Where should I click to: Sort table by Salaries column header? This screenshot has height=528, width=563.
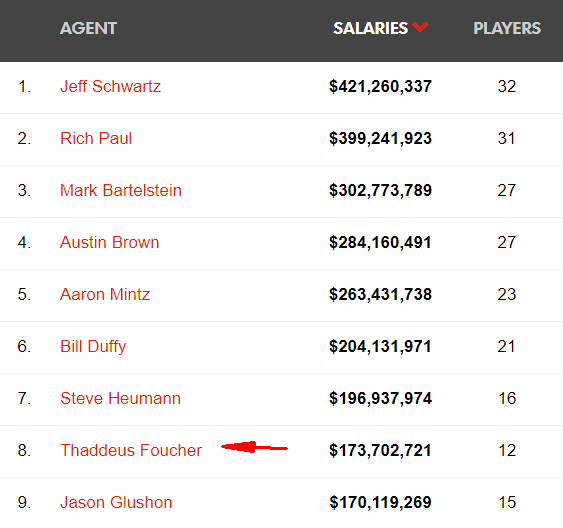[x=370, y=28]
